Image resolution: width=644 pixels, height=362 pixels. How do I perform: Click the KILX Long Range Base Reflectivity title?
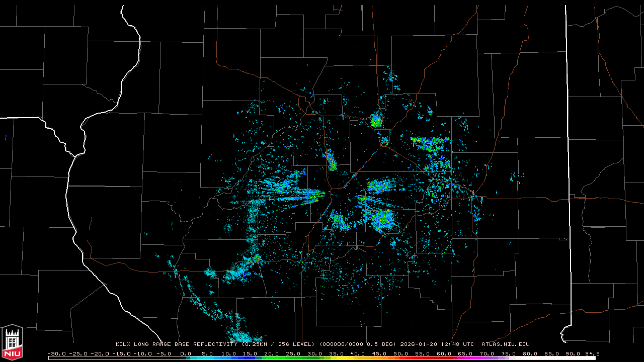coord(176,344)
